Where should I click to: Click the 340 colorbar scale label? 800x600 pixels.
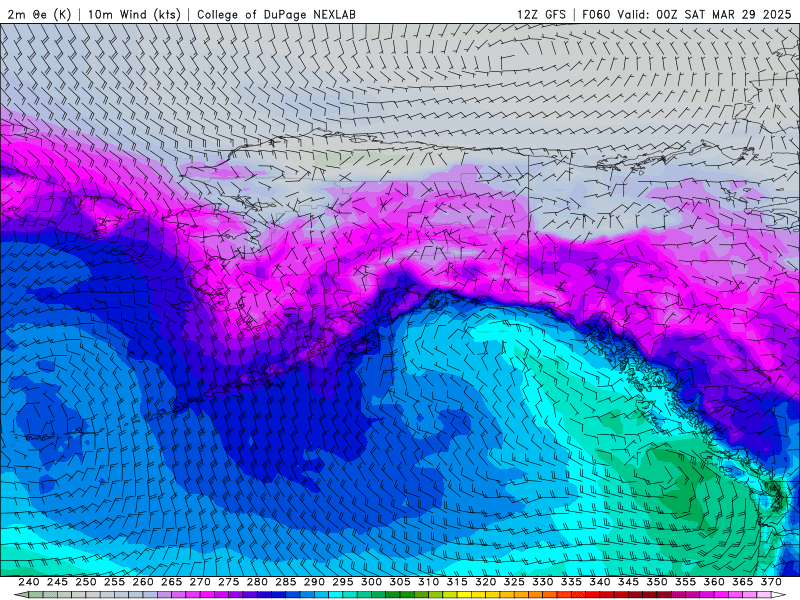[x=600, y=582]
